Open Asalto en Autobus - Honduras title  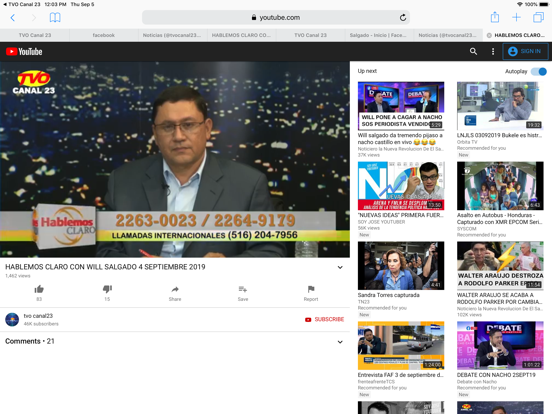pos(500,219)
